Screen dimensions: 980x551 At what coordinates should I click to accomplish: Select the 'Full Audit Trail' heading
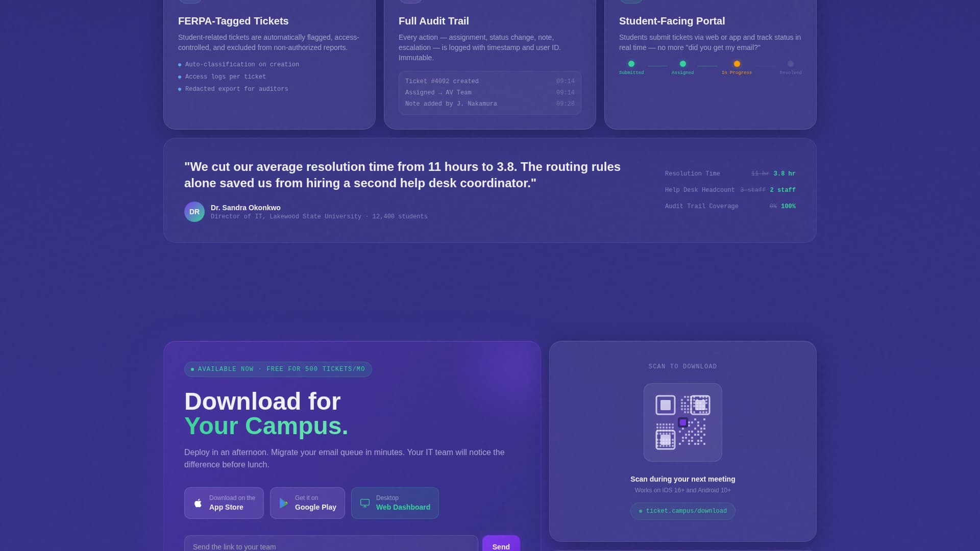pos(434,21)
